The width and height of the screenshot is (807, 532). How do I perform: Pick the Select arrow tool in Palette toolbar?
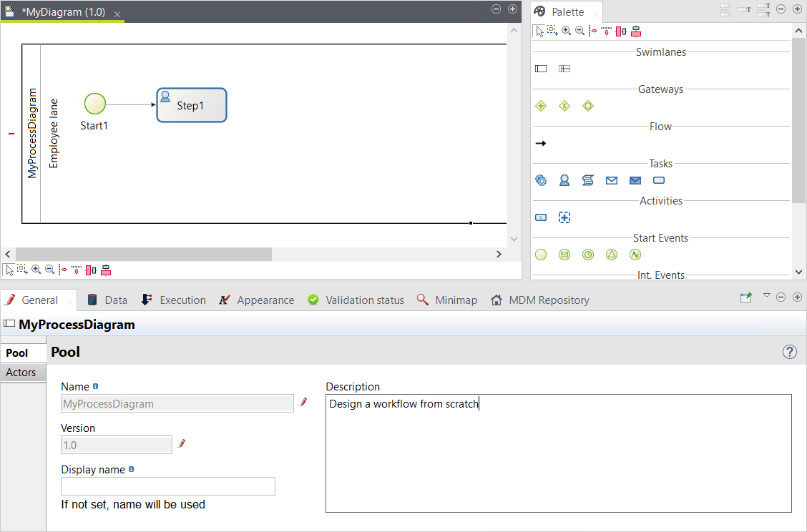539,31
